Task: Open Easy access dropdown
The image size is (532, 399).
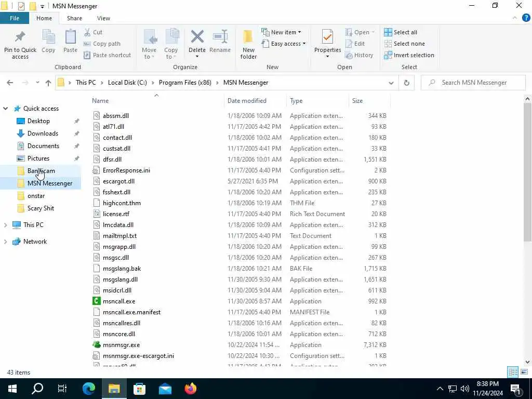Action: [x=284, y=44]
